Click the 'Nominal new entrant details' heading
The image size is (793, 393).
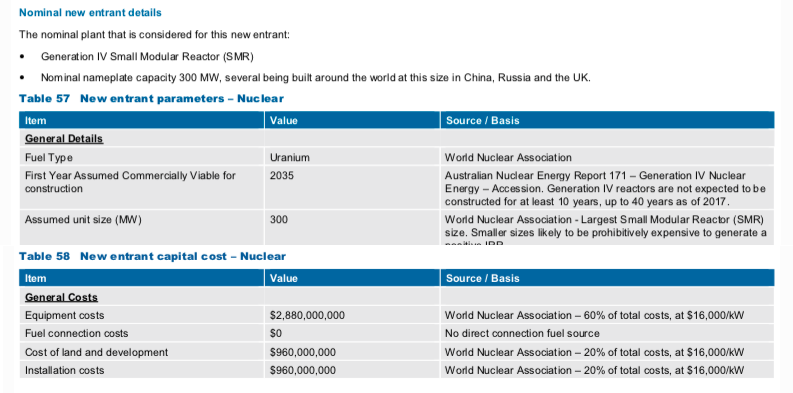click(x=91, y=12)
